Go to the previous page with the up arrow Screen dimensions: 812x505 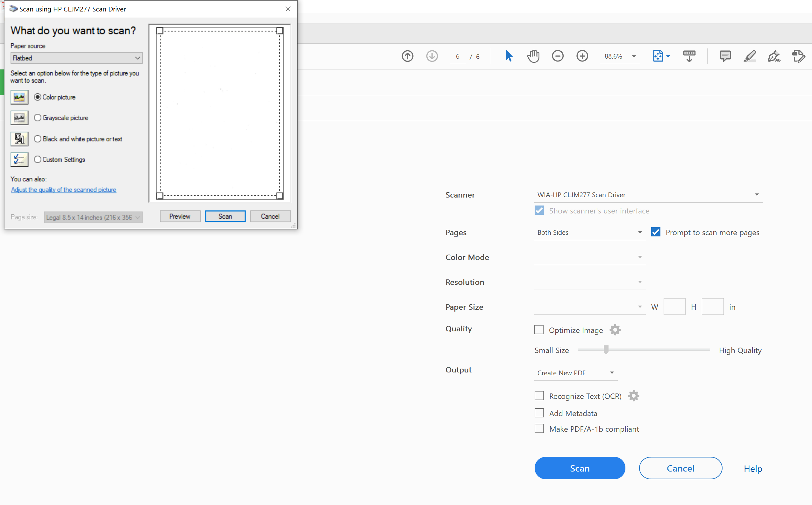tap(407, 56)
